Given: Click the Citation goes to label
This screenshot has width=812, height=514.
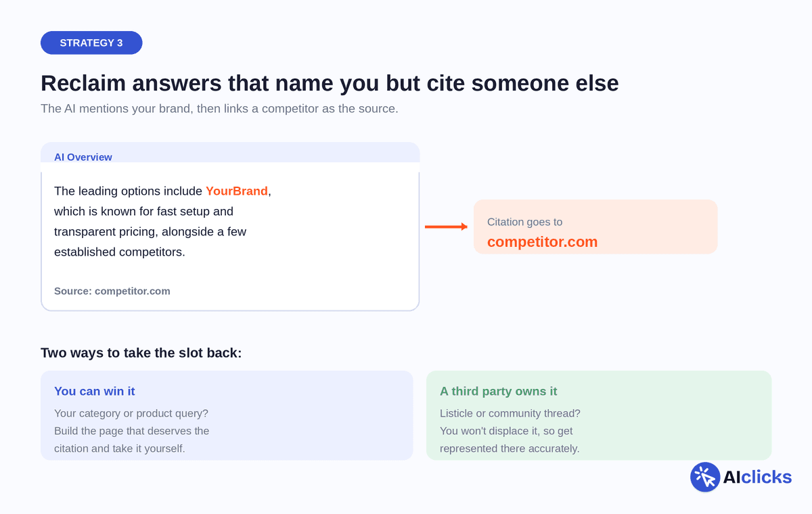Looking at the screenshot, I should pos(524,222).
